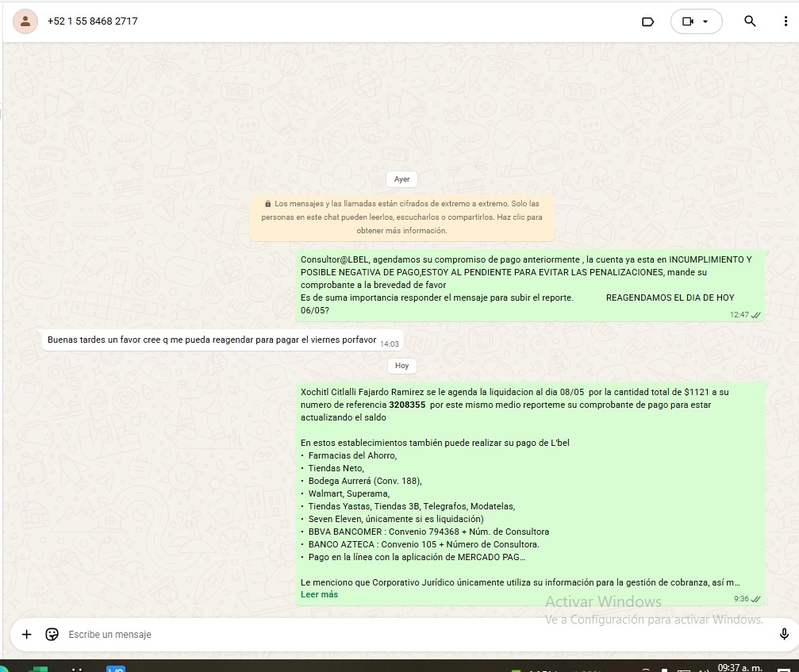The image size is (799, 672).
Task: Click 'REAGENDAMOS EL DIA DE HOY' text
Action: (x=670, y=298)
